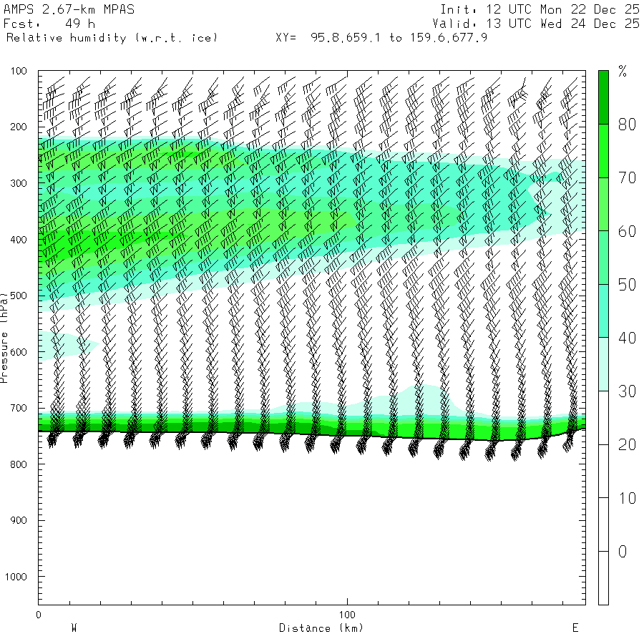Click the turquoise 40-50 colorbar swatch
The height and width of the screenshot is (644, 644).
tap(603, 311)
